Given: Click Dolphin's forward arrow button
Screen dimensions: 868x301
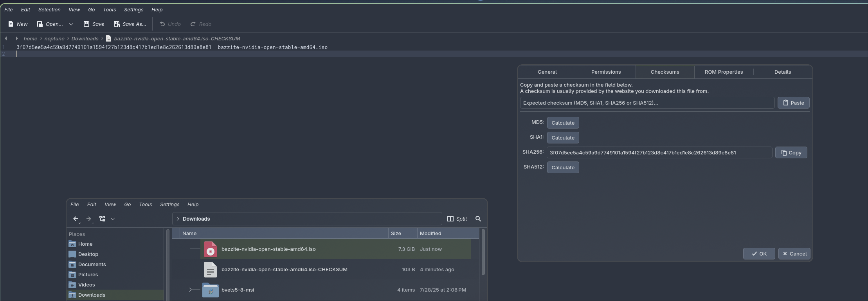Looking at the screenshot, I should pyautogui.click(x=89, y=219).
